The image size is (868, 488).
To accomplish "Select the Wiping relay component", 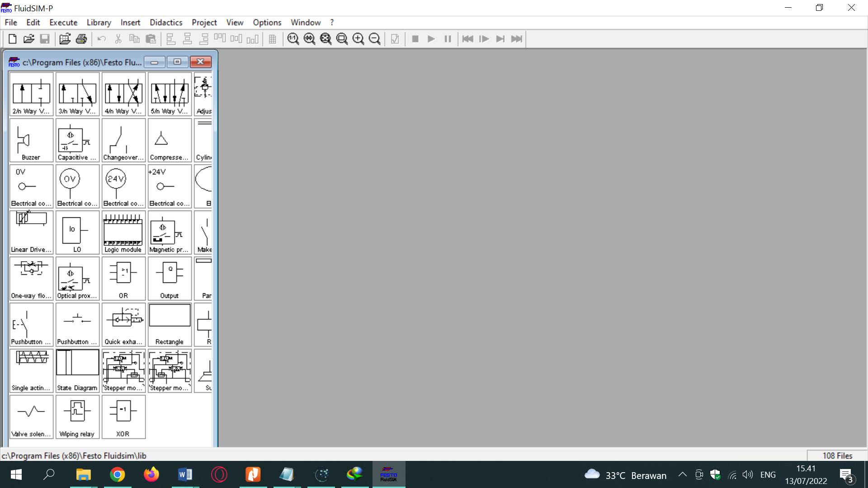I will point(77,417).
